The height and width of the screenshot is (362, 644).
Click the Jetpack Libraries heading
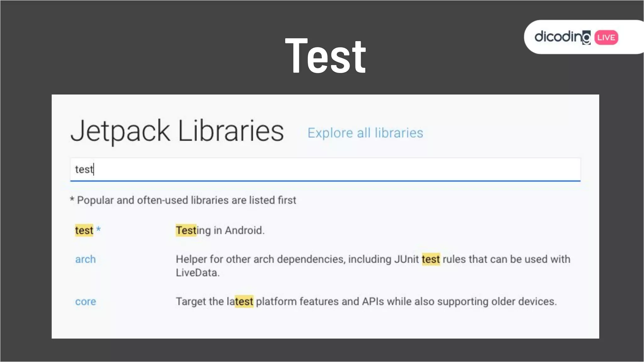coord(177,131)
